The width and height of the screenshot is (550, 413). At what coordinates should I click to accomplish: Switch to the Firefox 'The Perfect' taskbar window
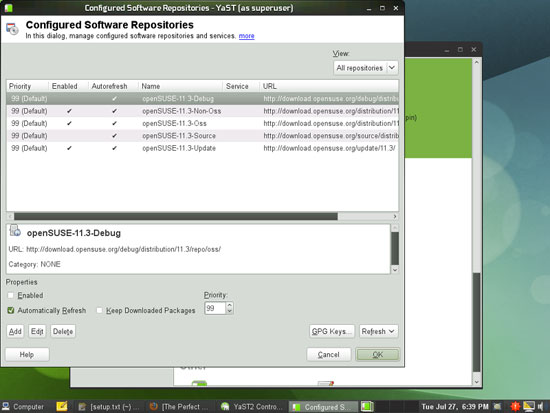(x=179, y=407)
